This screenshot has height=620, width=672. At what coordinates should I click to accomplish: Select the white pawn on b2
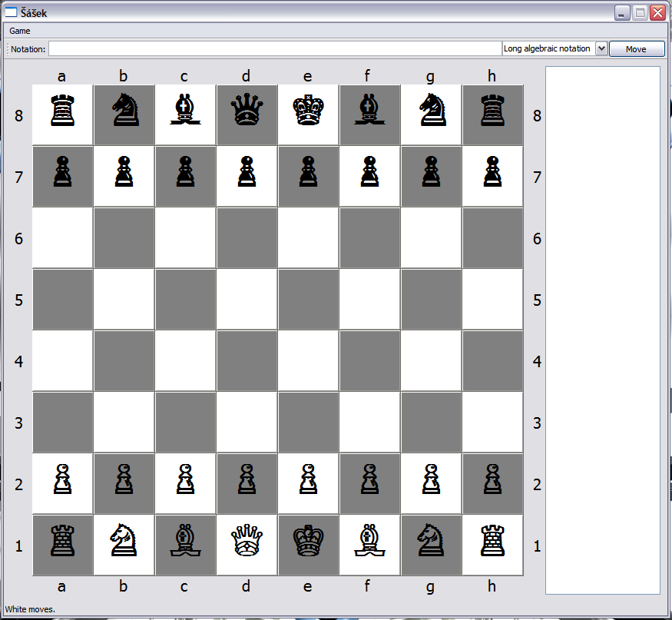click(124, 479)
